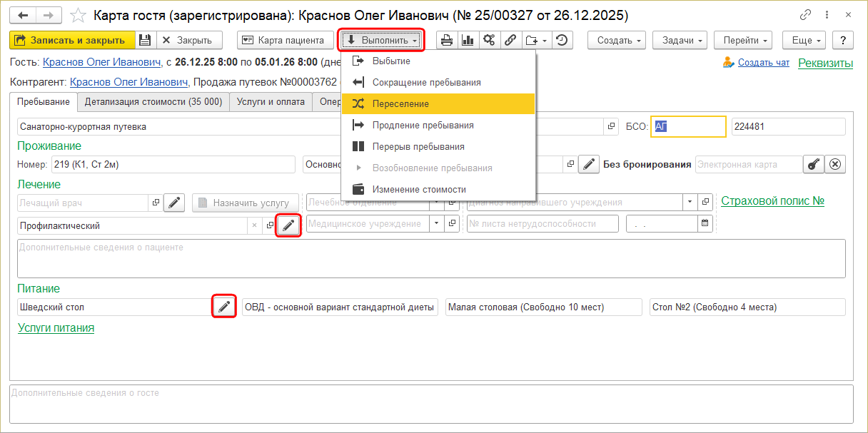Image resolution: width=868 pixels, height=433 pixels.
Task: Open the help question mark button
Action: coord(843,41)
